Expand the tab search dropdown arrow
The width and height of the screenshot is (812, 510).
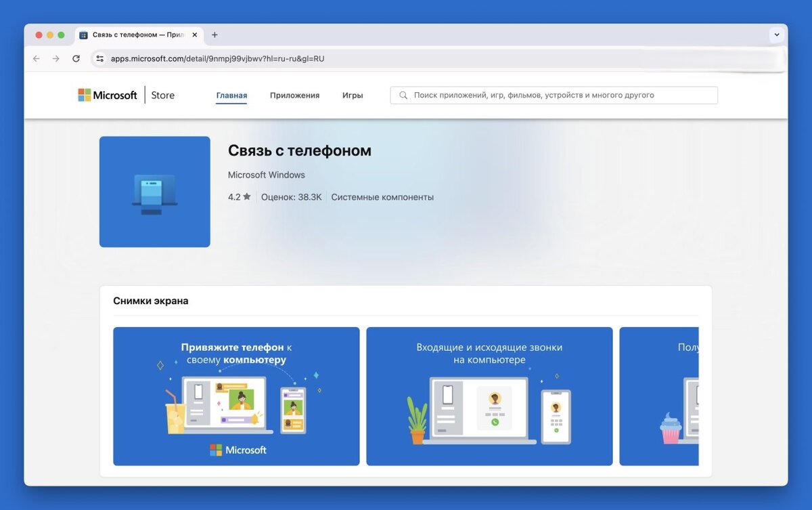coord(777,35)
